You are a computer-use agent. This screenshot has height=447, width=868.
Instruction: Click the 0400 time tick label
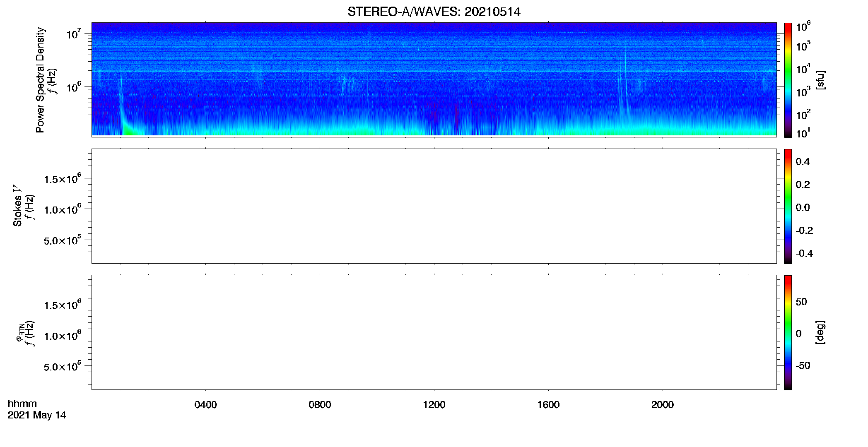coord(205,405)
